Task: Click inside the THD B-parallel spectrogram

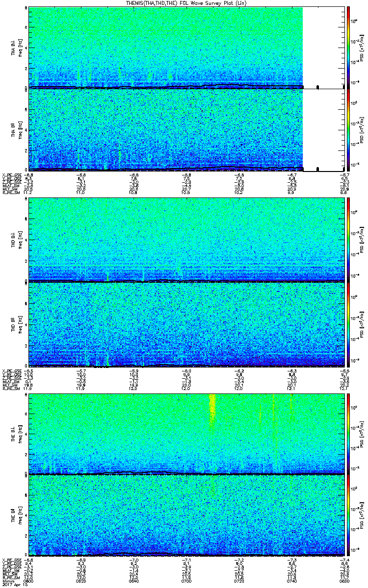Action: (x=186, y=324)
